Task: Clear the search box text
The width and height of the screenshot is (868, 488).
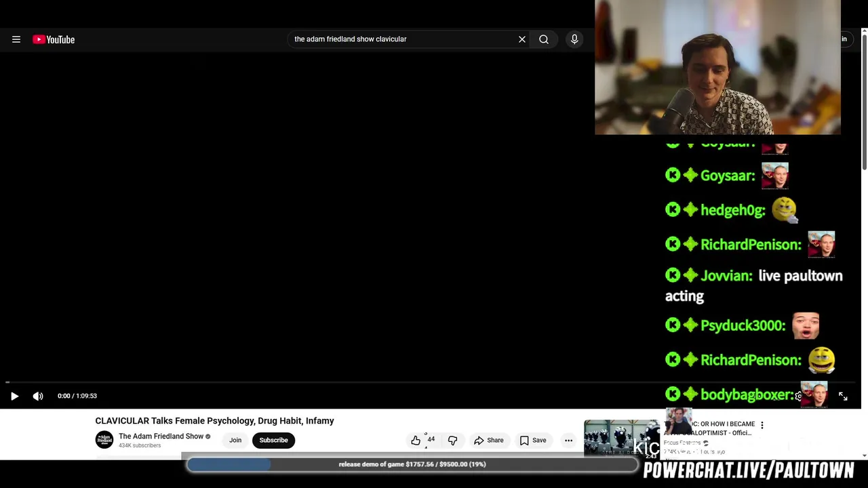Action: coord(522,39)
